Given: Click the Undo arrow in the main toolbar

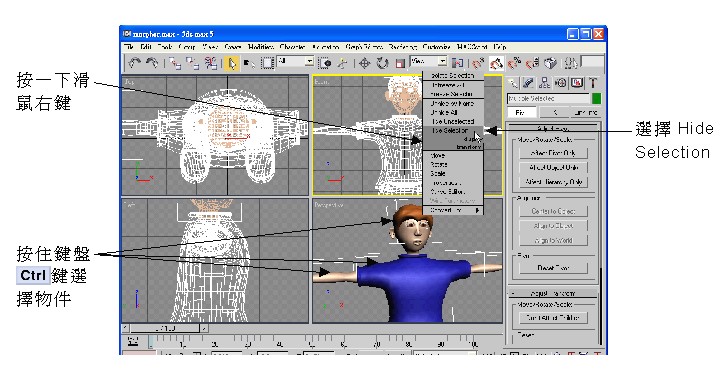Looking at the screenshot, I should [x=134, y=63].
